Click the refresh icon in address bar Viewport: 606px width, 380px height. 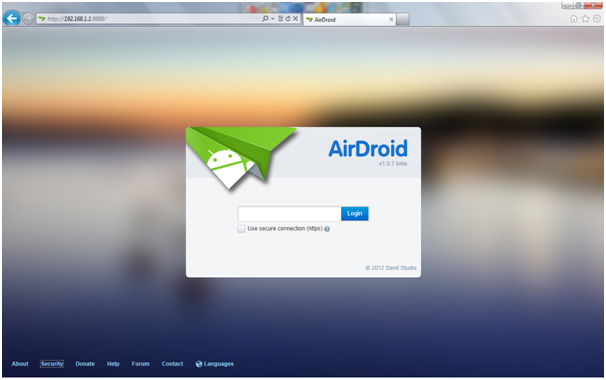[x=288, y=19]
